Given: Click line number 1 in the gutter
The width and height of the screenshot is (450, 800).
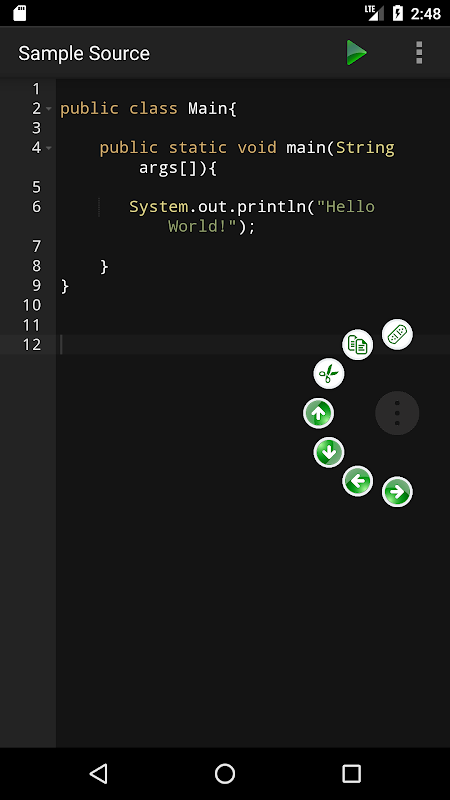Looking at the screenshot, I should click(x=36, y=89).
